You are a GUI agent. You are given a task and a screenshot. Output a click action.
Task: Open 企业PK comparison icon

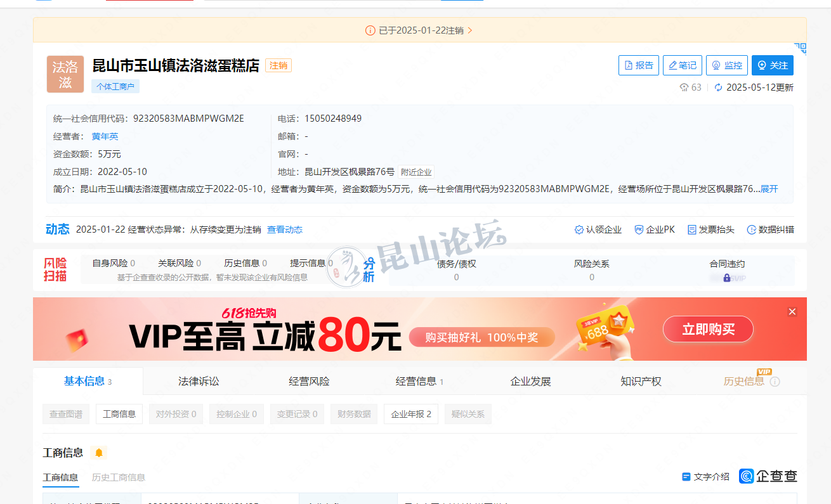639,229
